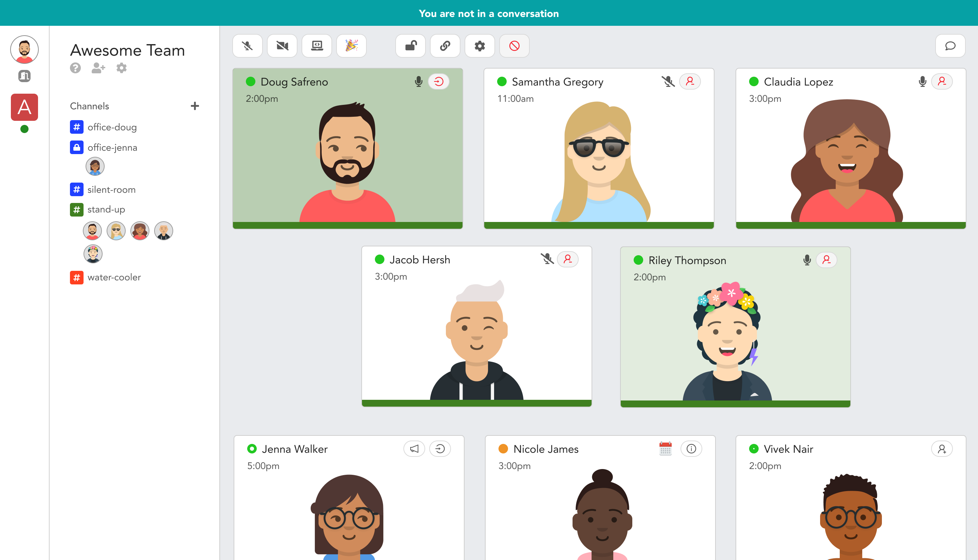Remove Samantha Gregory from conversation
The height and width of the screenshot is (560, 978).
click(690, 81)
